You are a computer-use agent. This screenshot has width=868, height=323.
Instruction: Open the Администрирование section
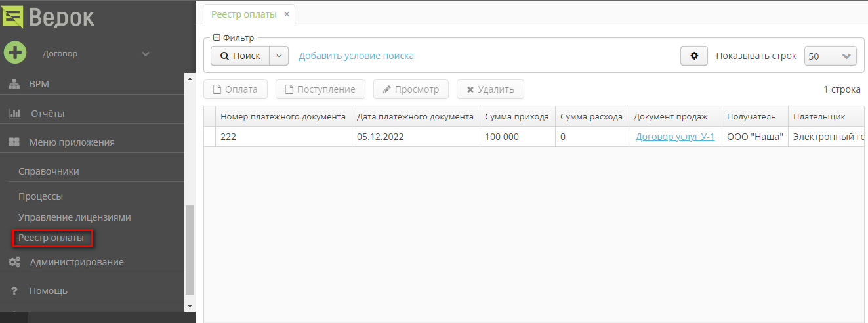[x=76, y=262]
